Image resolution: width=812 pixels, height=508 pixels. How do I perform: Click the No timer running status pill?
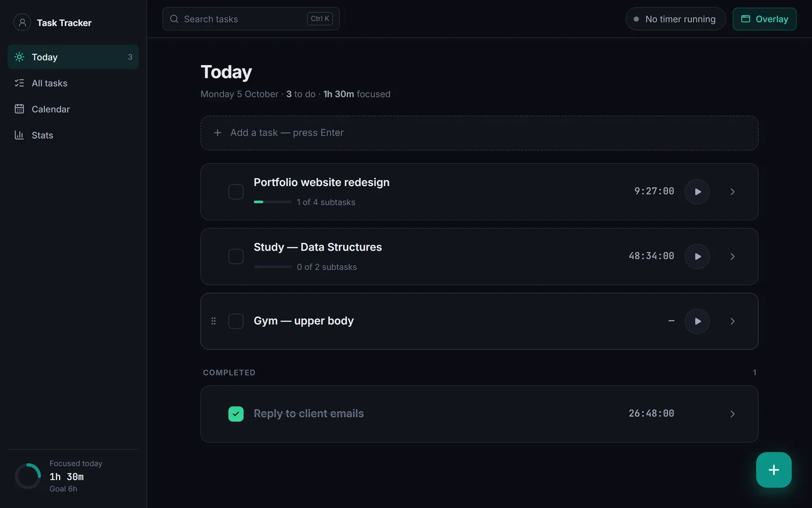tap(675, 19)
